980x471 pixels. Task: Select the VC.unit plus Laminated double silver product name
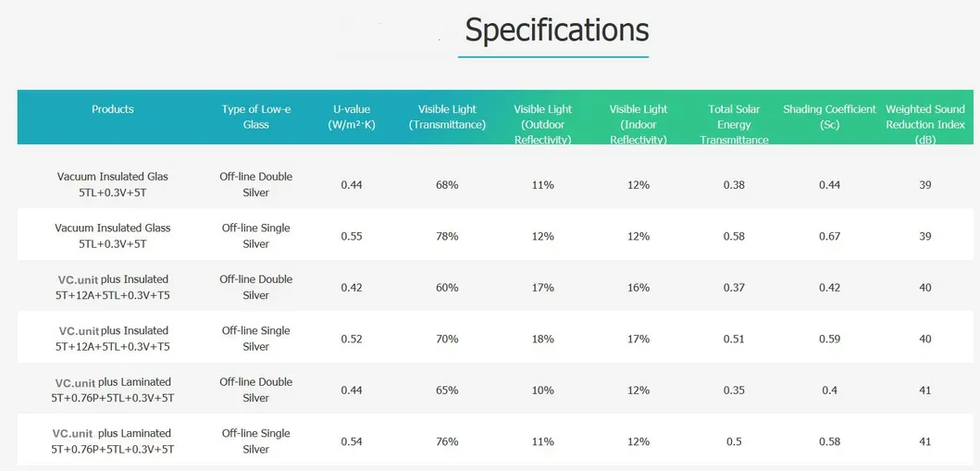click(113, 390)
